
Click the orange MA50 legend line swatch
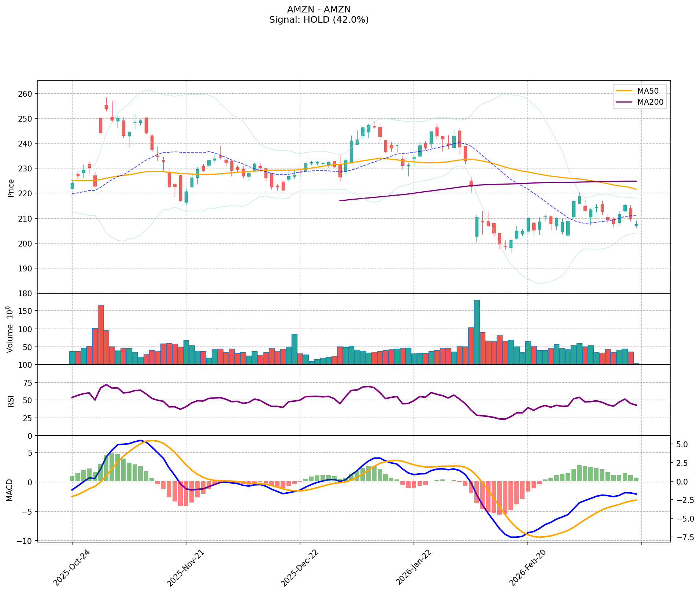(624, 91)
